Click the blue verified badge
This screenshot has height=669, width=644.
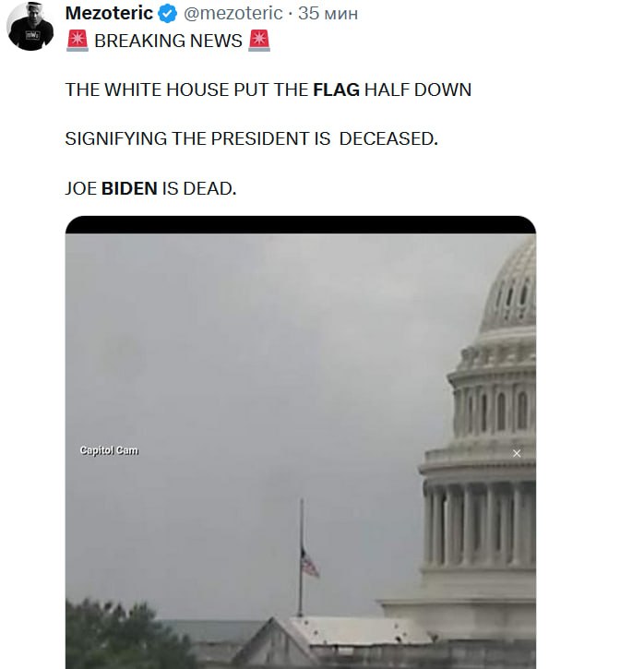point(168,14)
